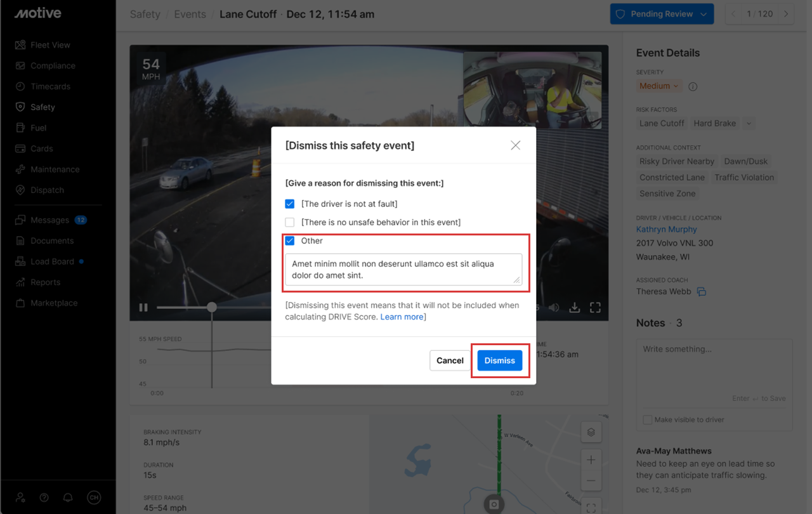Click the Safety breadcrumb
The height and width of the screenshot is (514, 812).
click(x=145, y=14)
